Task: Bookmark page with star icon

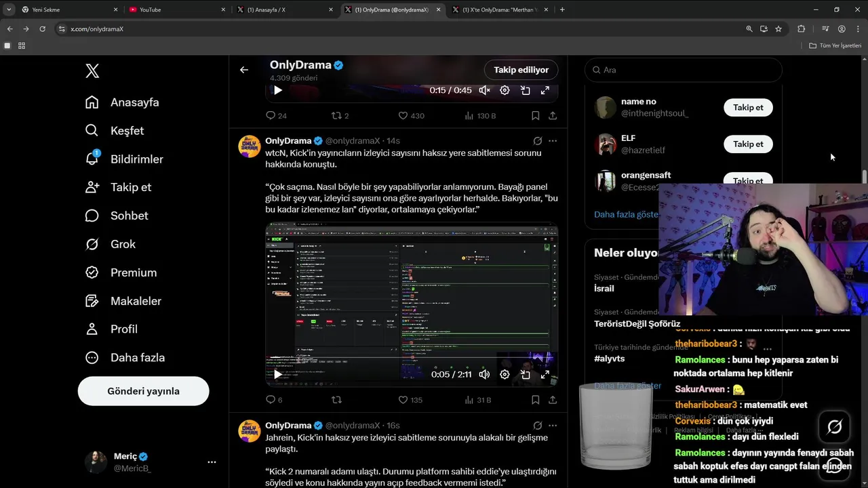Action: [x=778, y=29]
